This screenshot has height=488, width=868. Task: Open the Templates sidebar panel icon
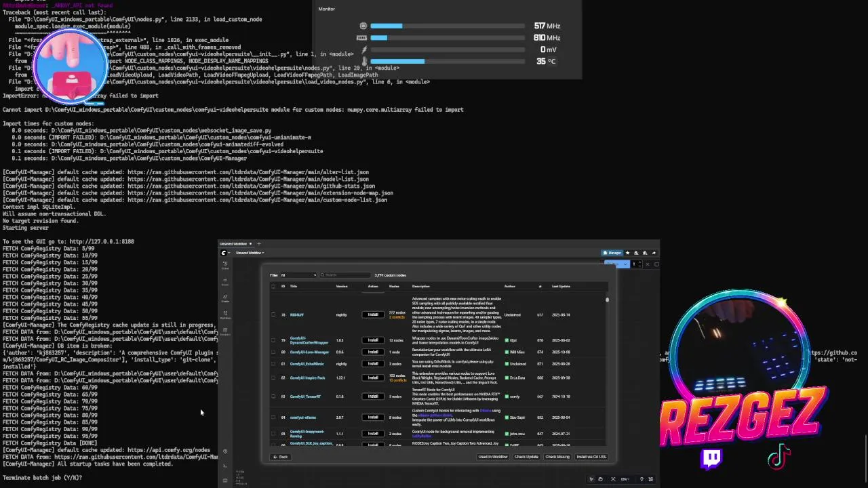point(225,330)
